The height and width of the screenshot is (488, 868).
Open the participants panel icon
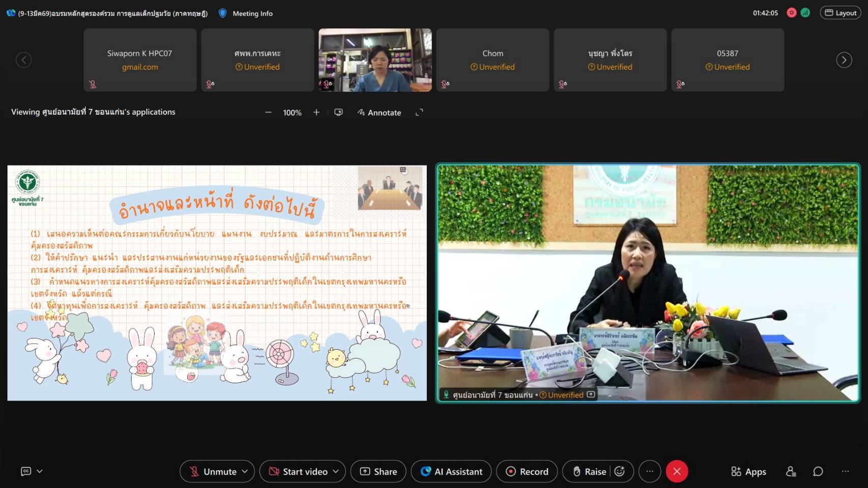791,471
